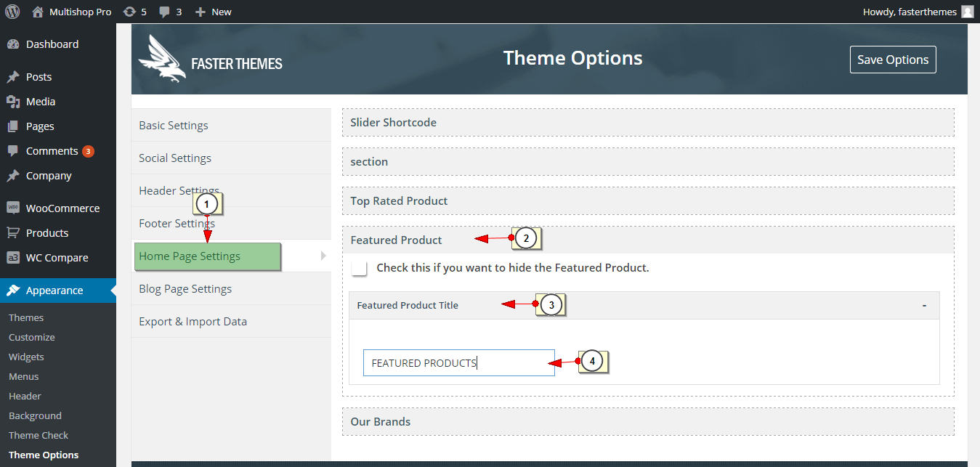The image size is (980, 467).
Task: Check the hide Featured Product checkbox
Action: coord(359,268)
